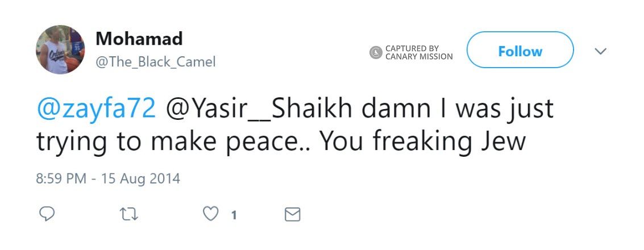This screenshot has width=644, height=250.
Task: Click the CANARY MISSION text label
Action: (x=419, y=56)
